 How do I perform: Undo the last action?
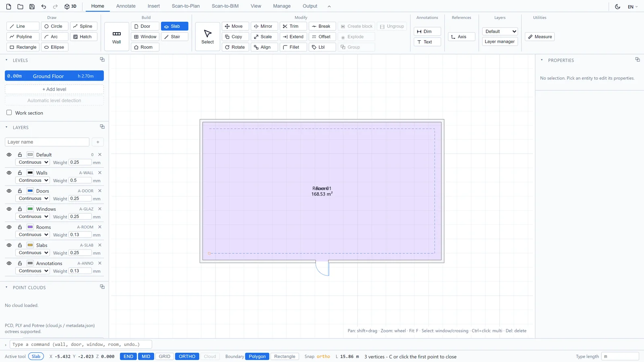coord(43,6)
